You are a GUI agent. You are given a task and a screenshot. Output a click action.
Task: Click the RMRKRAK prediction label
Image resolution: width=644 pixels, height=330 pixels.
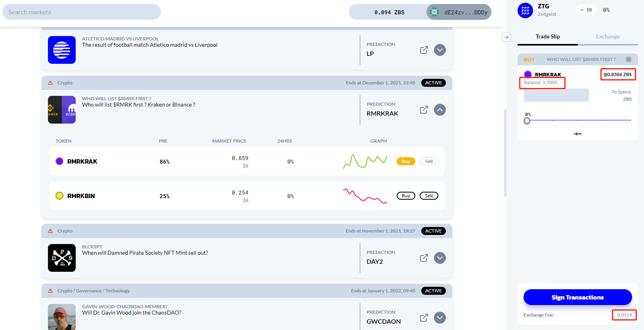pos(382,114)
